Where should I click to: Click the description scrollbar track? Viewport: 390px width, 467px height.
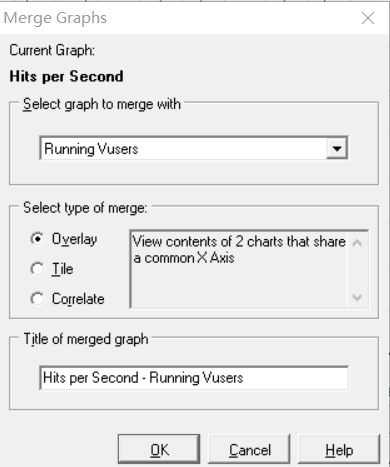357,270
